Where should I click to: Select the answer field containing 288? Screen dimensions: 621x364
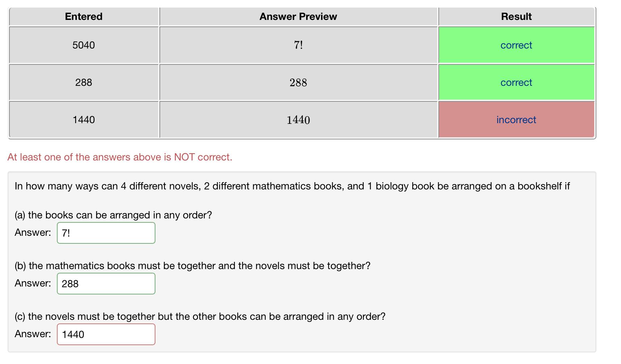tap(106, 284)
